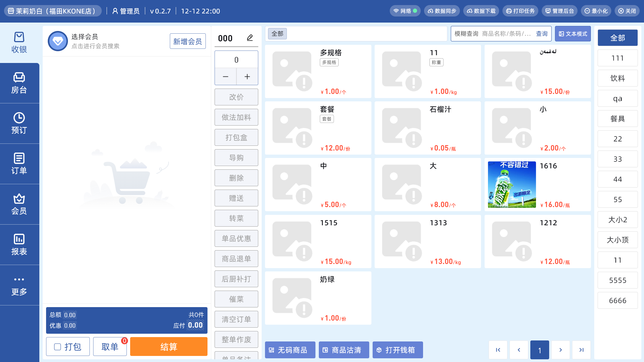The width and height of the screenshot is (644, 362).
Task: Open the 报表 reports chart icon
Action: coord(19,239)
